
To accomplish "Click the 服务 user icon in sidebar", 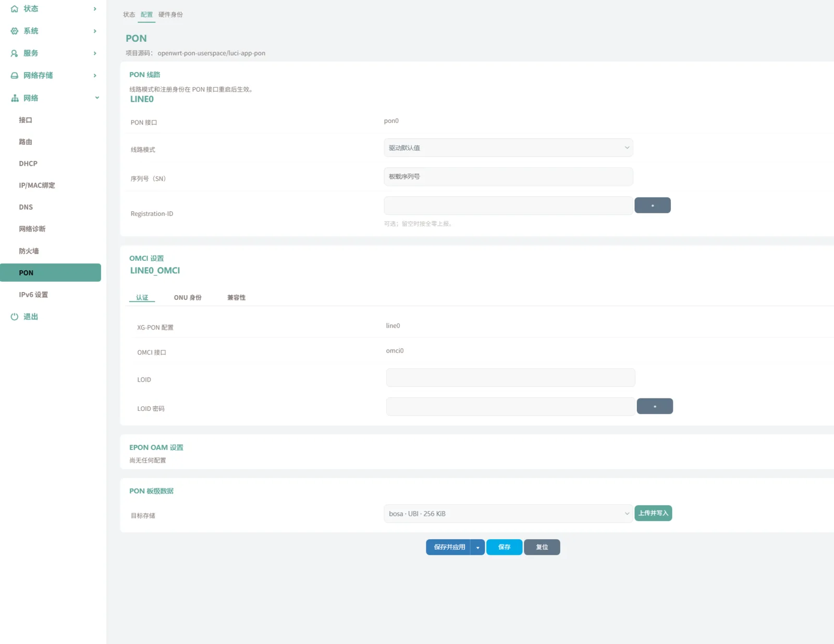I will [15, 53].
